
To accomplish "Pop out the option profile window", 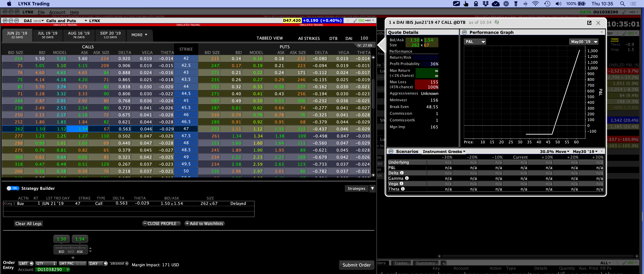I will point(589,23).
